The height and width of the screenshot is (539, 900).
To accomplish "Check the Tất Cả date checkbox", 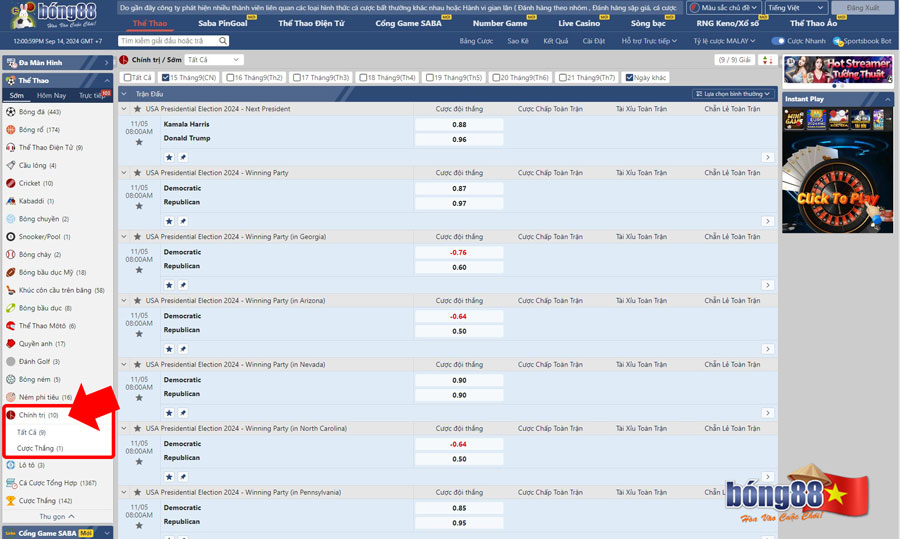I will [127, 77].
